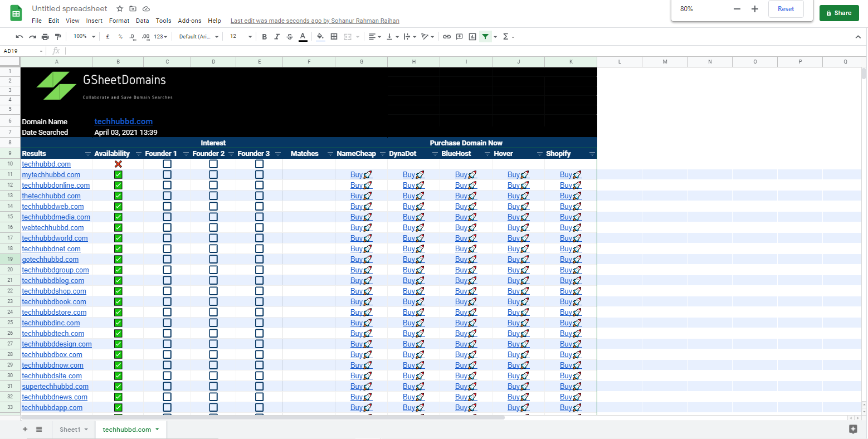Image resolution: width=868 pixels, height=439 pixels.
Task: Open the borders tool
Action: pos(334,37)
